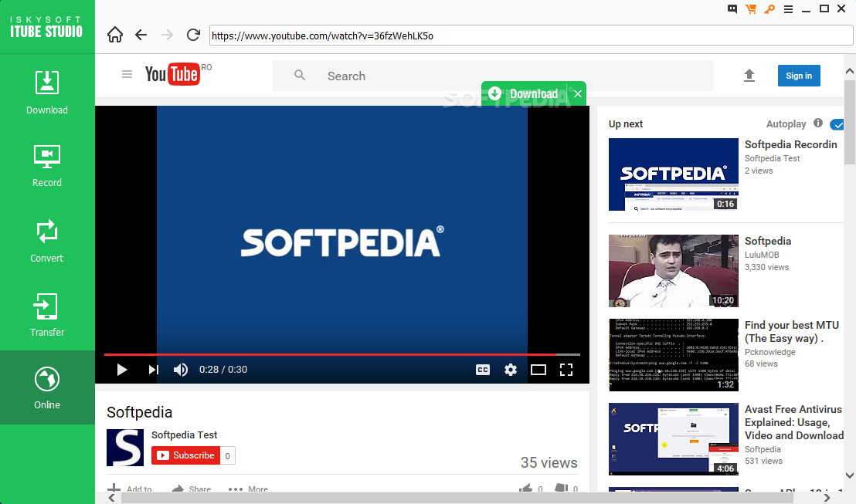Image resolution: width=856 pixels, height=504 pixels.
Task: Seek on the red video progress bar
Action: [x=341, y=354]
